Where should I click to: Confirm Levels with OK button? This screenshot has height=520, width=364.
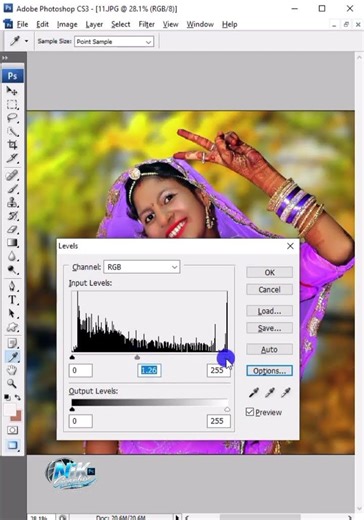(x=270, y=272)
